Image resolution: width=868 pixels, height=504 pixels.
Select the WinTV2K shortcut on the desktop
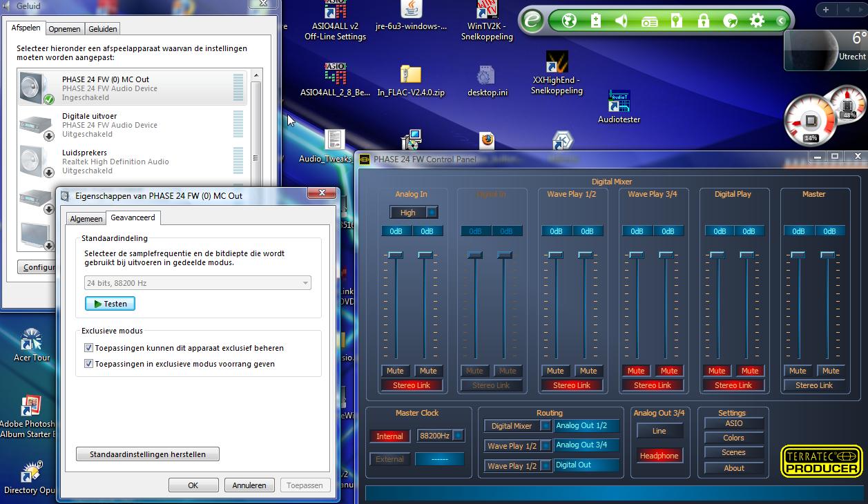point(488,21)
